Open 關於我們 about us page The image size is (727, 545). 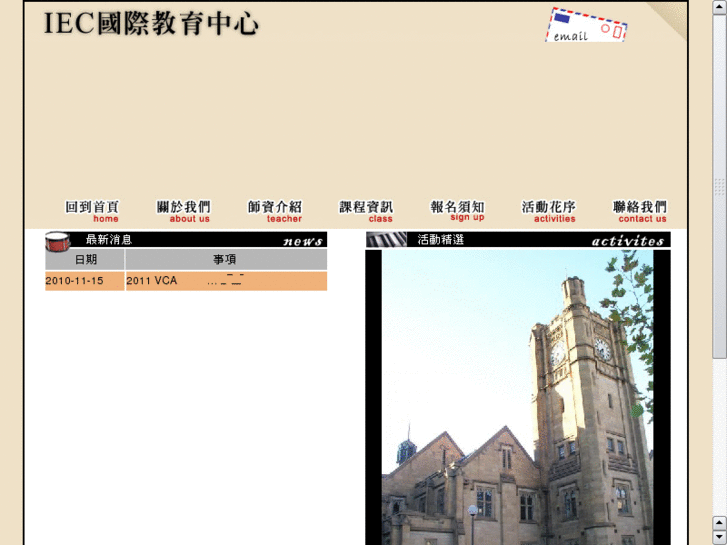183,212
